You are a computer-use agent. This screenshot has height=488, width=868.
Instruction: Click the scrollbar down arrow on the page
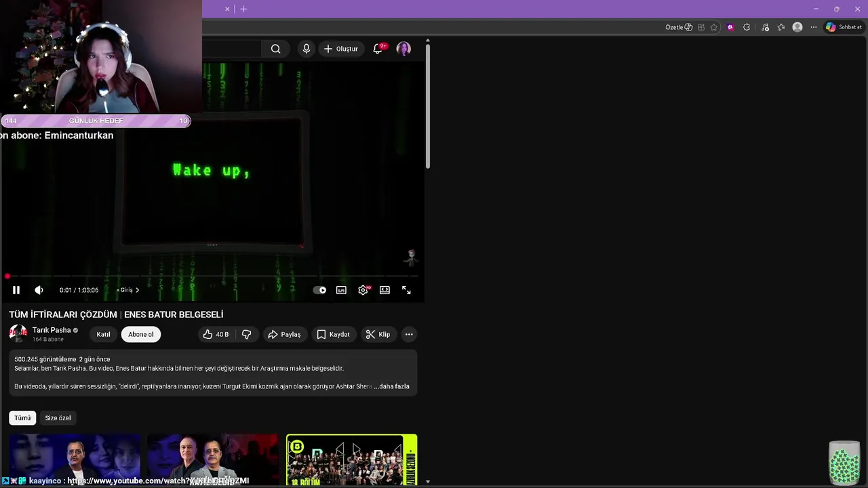pos(427,481)
